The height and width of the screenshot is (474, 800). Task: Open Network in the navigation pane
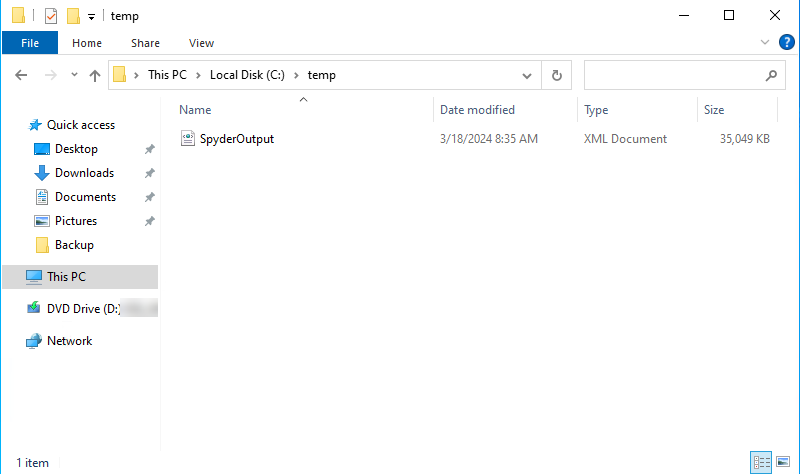point(69,341)
